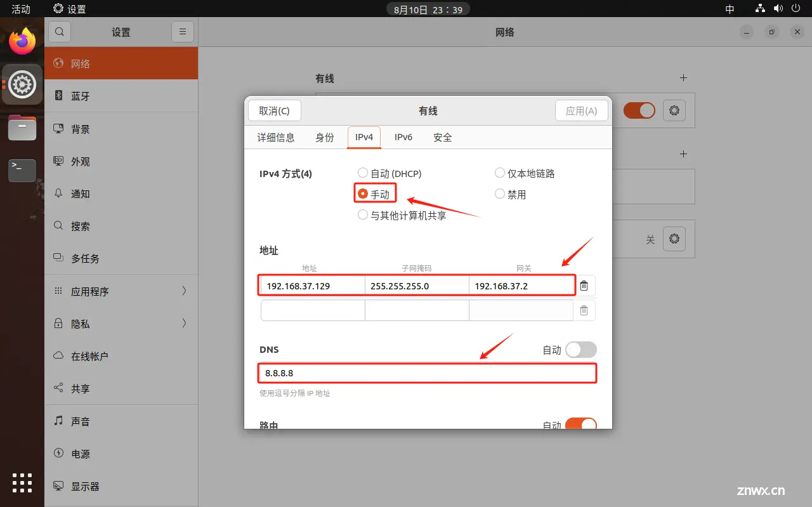
Task: Open the network status icon in top bar
Action: pos(760,9)
